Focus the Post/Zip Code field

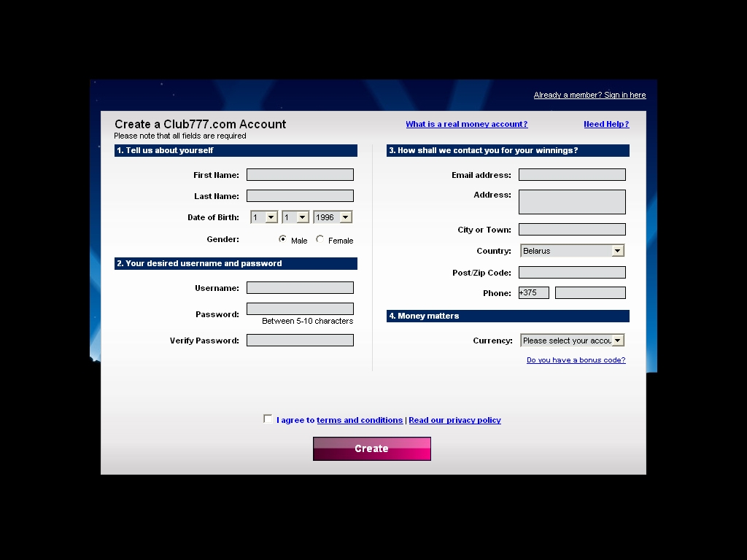coord(572,273)
